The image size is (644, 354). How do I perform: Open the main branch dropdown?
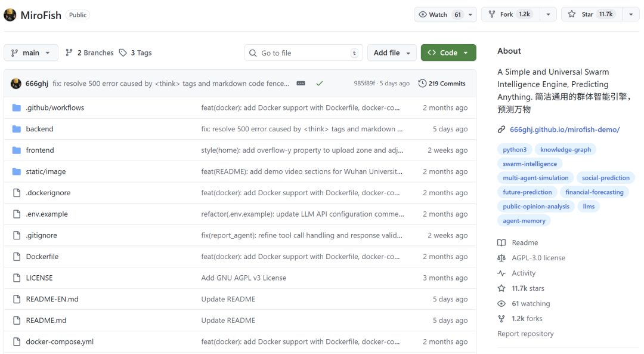pyautogui.click(x=31, y=53)
